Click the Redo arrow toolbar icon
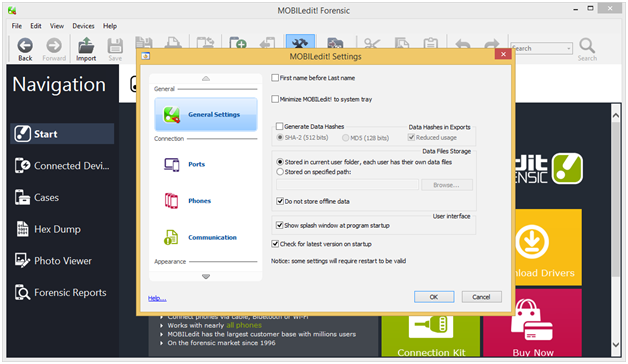 [492, 44]
